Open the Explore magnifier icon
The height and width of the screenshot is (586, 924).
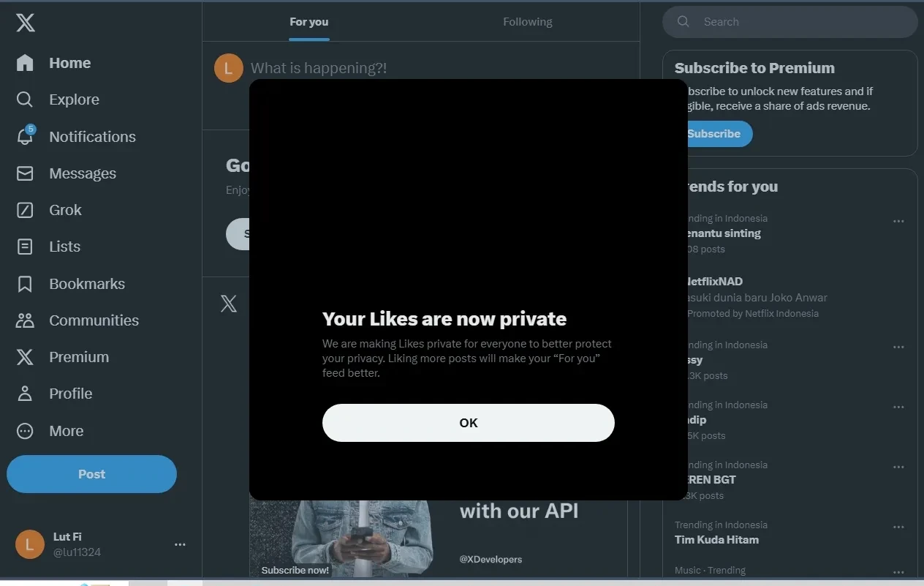25,99
